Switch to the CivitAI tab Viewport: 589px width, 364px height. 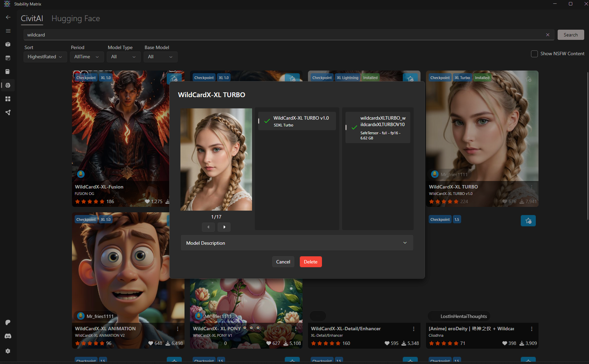pyautogui.click(x=32, y=18)
